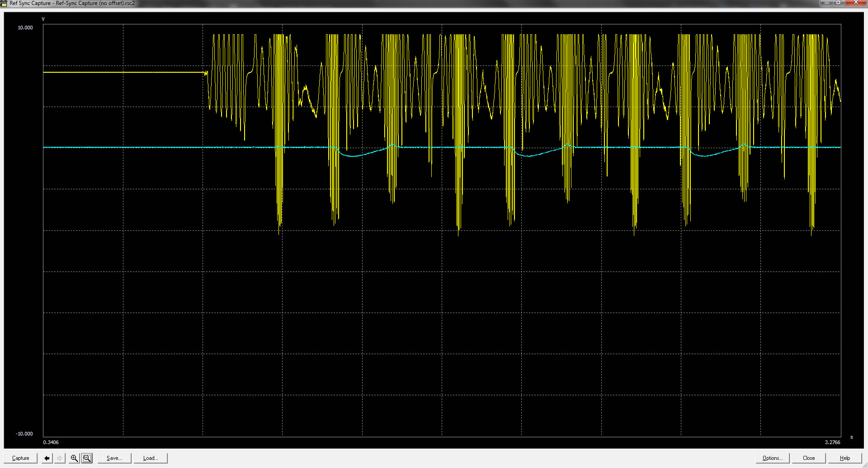
Task: Click the 0.3406 start time label
Action: pos(51,443)
